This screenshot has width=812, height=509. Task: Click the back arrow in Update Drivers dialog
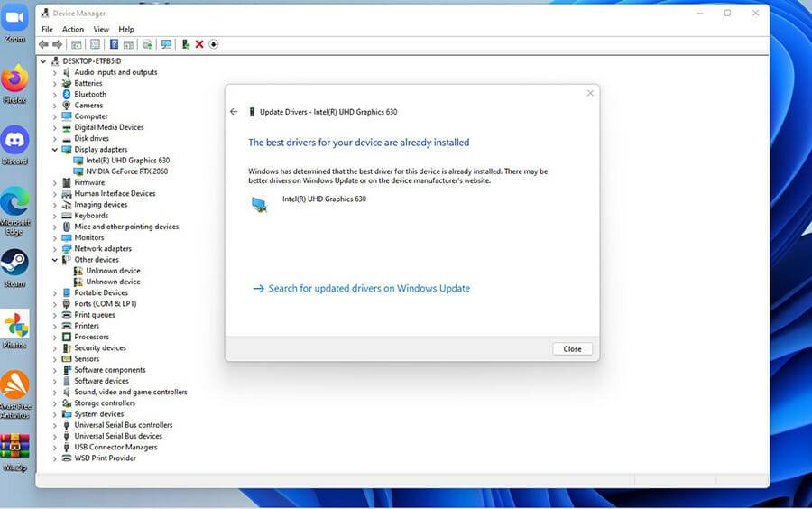(x=234, y=112)
